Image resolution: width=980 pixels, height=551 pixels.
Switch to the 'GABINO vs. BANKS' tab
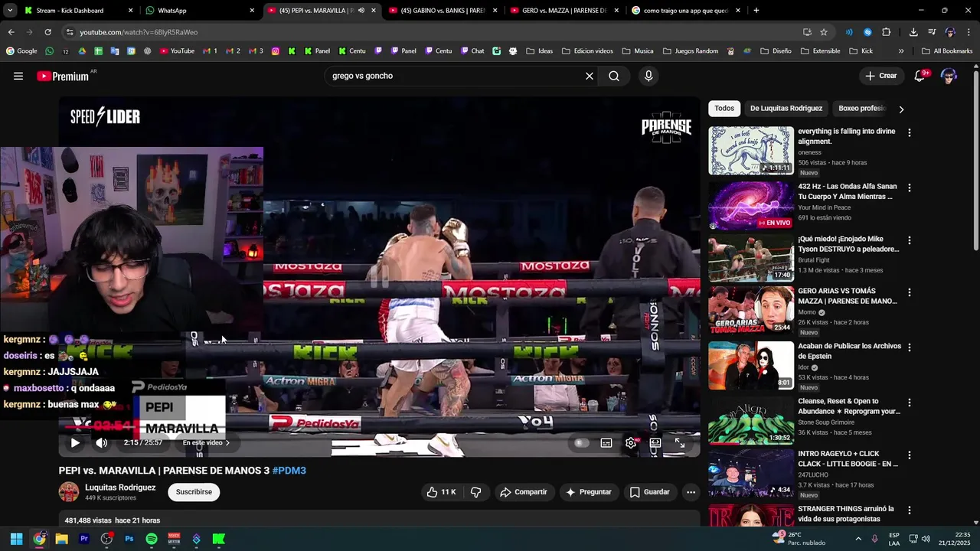coord(443,11)
